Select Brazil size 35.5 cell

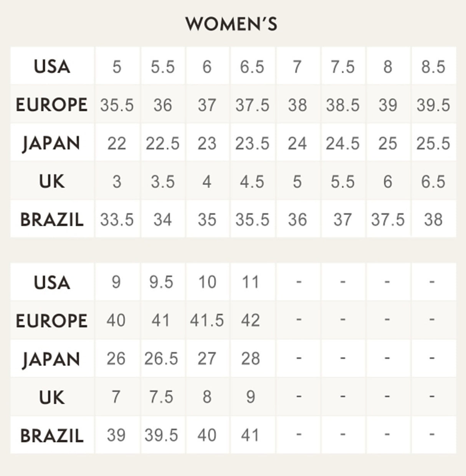click(x=252, y=220)
